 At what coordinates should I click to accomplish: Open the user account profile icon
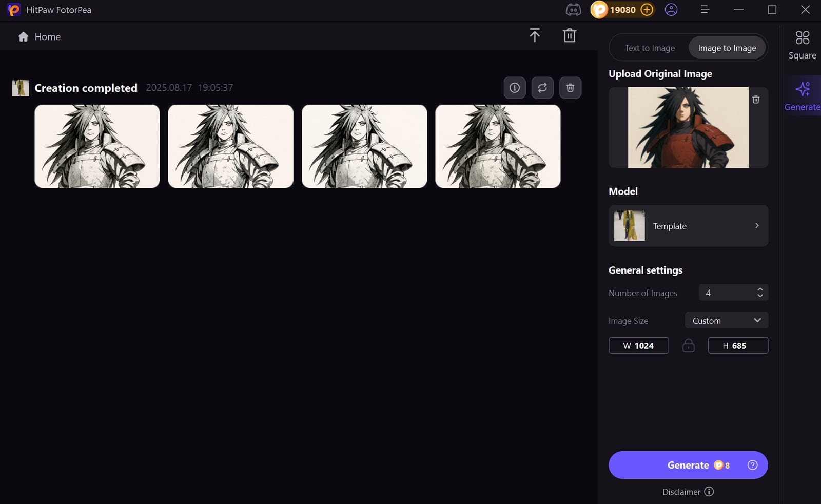(671, 10)
